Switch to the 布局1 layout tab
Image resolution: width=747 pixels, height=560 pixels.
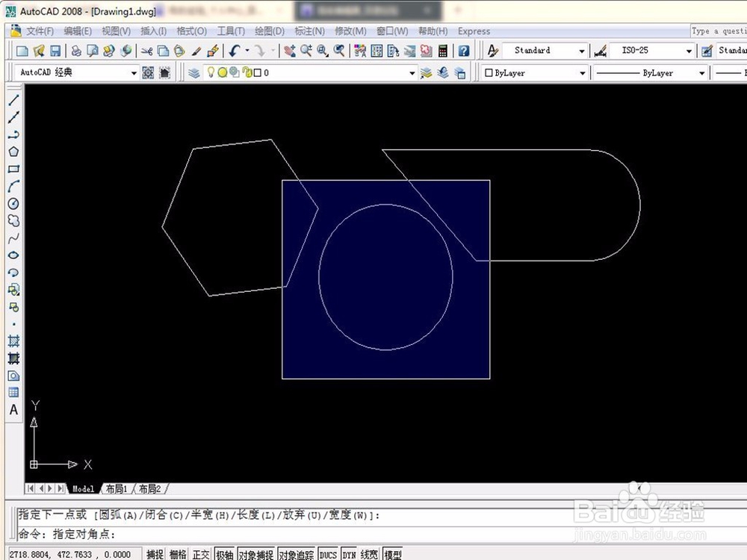click(117, 488)
